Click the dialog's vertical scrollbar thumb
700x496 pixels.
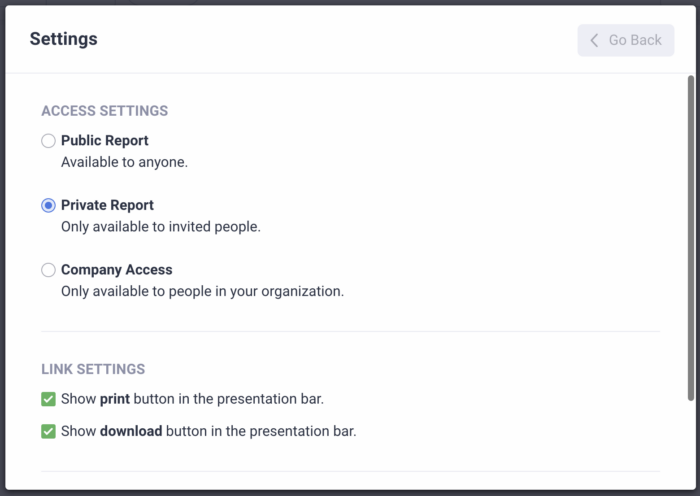tap(690, 237)
